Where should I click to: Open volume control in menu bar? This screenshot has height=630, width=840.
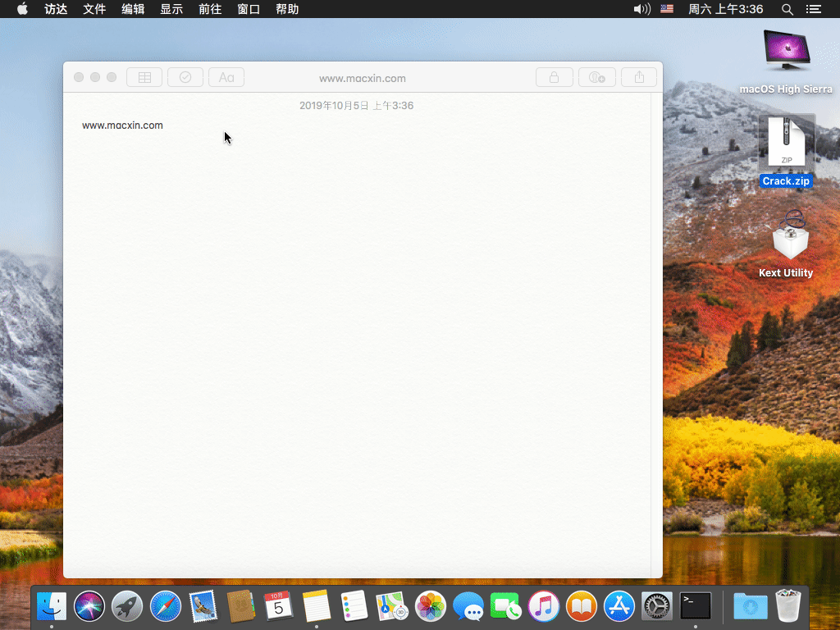(641, 9)
